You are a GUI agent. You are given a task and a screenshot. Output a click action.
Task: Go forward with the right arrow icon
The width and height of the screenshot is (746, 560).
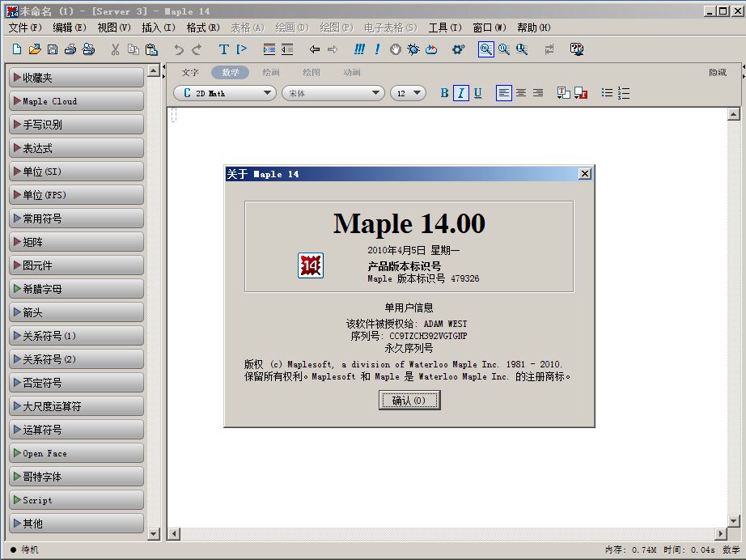click(333, 49)
